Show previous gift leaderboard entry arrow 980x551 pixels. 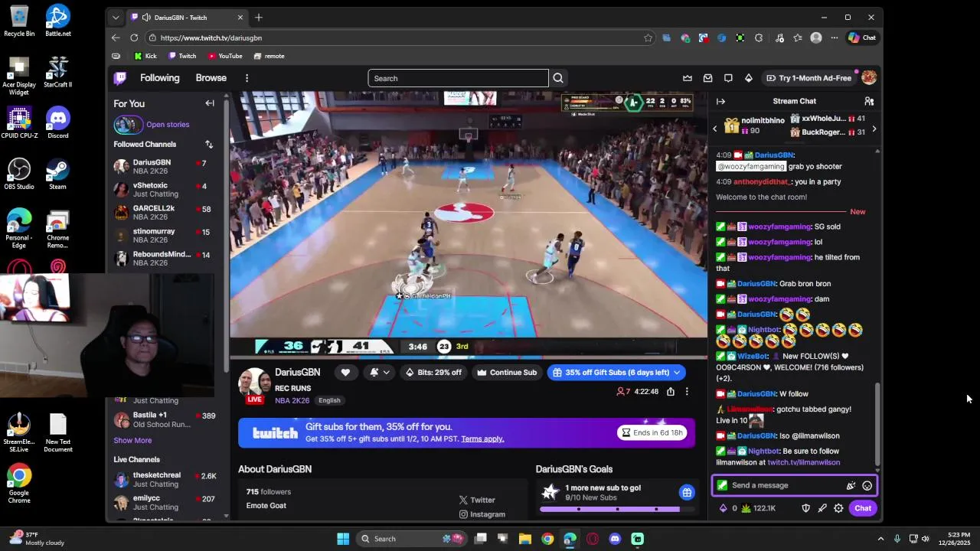715,129
